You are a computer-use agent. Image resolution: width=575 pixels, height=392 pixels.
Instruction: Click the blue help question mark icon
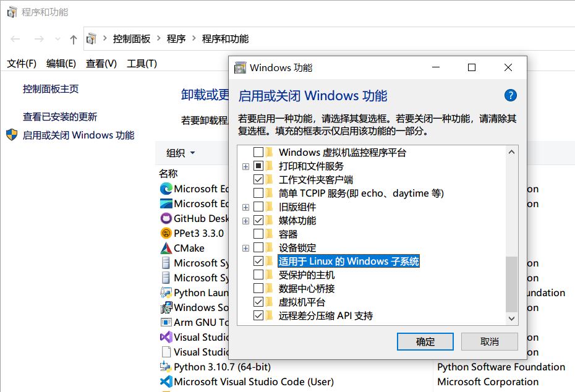pos(510,95)
